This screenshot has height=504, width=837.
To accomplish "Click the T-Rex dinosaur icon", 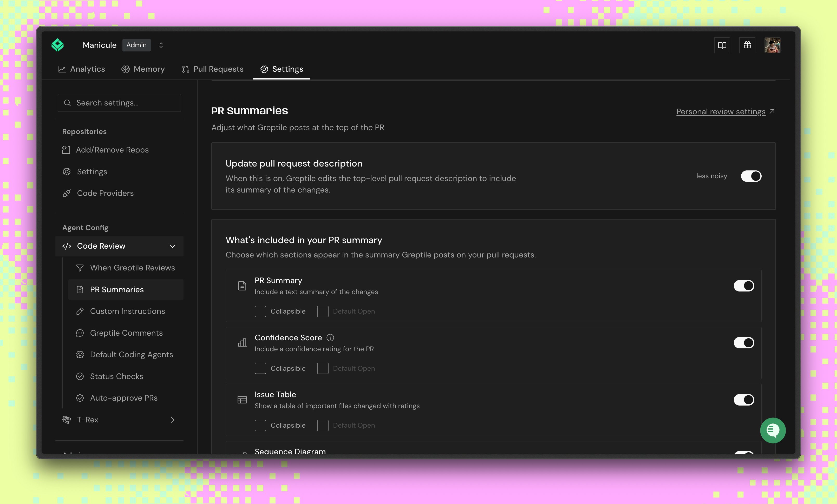I will tap(67, 420).
